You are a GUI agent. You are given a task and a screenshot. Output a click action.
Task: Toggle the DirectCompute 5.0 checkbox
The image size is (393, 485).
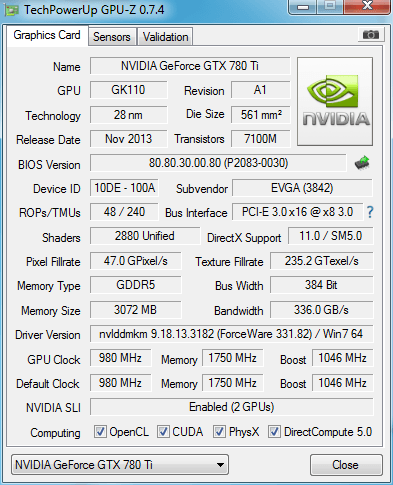[x=274, y=432]
